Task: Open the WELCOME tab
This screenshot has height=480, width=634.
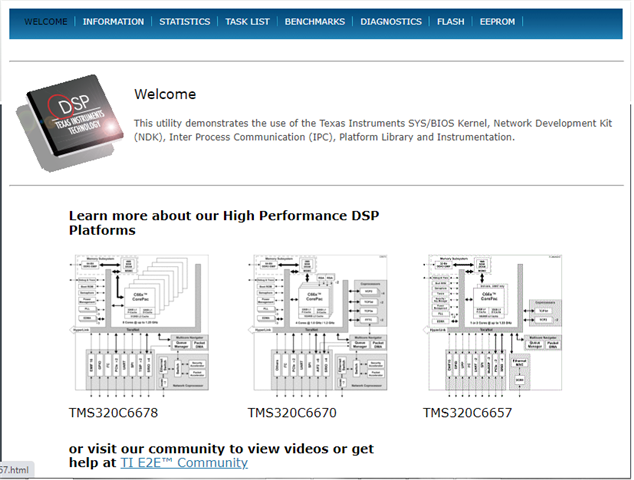Action: coord(46,22)
